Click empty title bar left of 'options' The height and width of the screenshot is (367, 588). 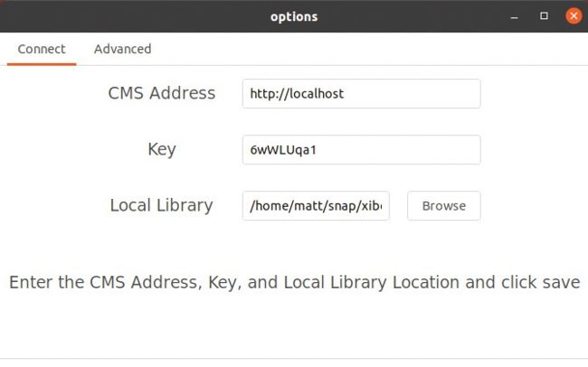[x=136, y=16]
